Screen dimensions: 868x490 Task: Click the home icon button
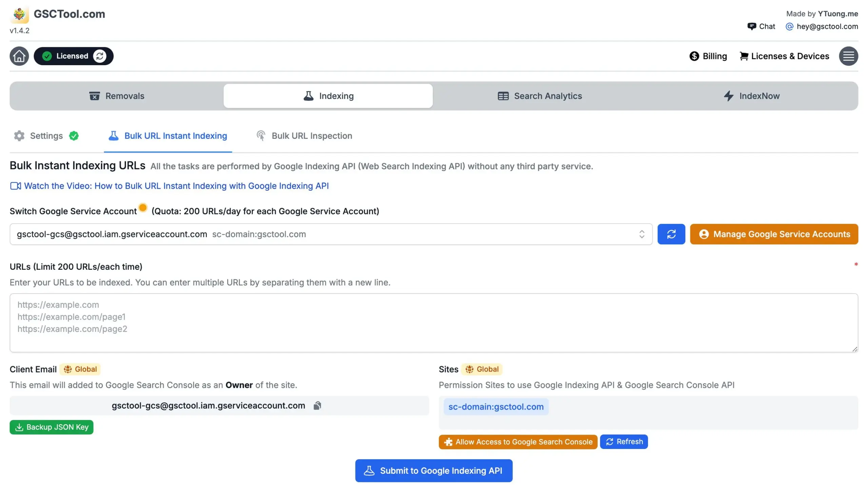[19, 56]
